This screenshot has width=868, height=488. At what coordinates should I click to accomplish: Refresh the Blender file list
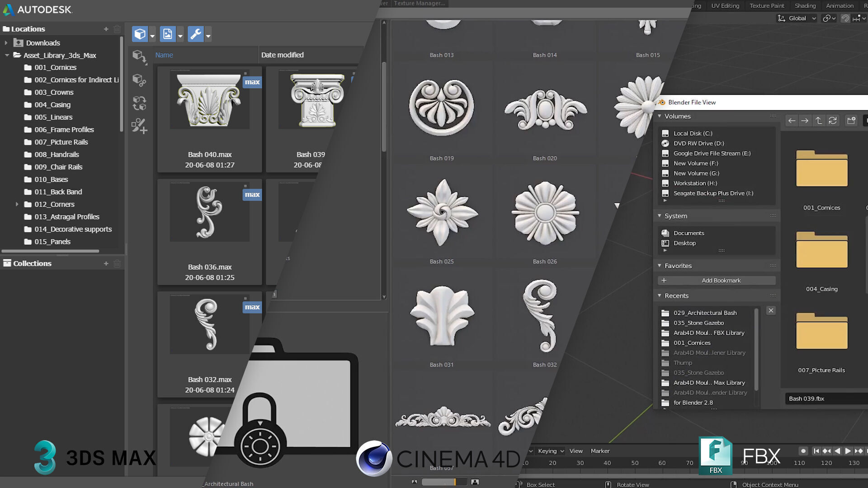click(833, 121)
